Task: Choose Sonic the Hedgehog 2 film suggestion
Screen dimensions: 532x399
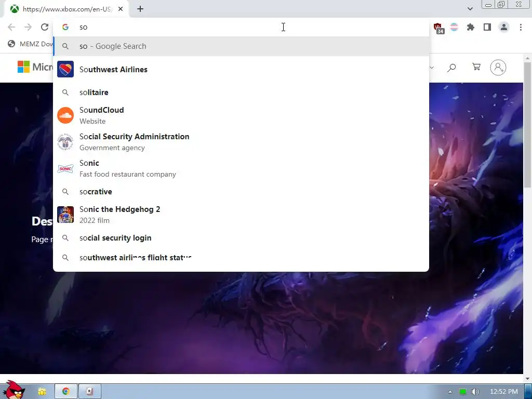Action: 241,215
